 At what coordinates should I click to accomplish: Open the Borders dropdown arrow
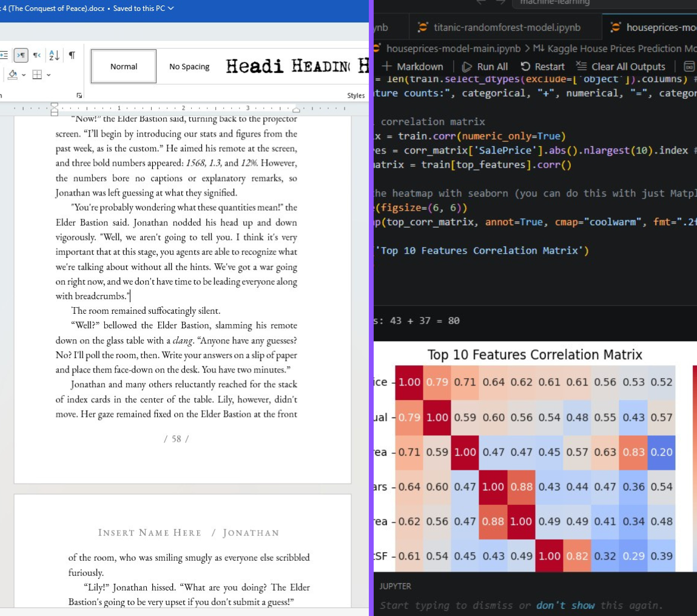[49, 75]
